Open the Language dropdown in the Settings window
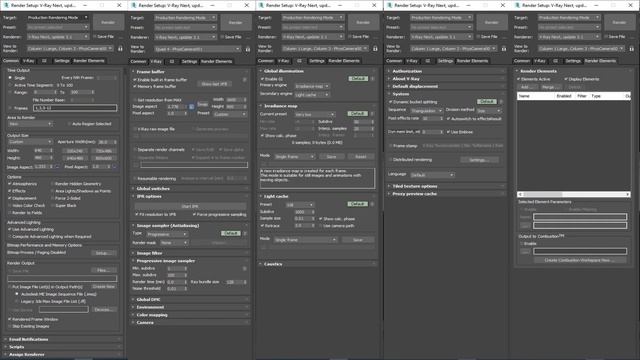Viewport: 640px width, 360px height. [x=432, y=175]
